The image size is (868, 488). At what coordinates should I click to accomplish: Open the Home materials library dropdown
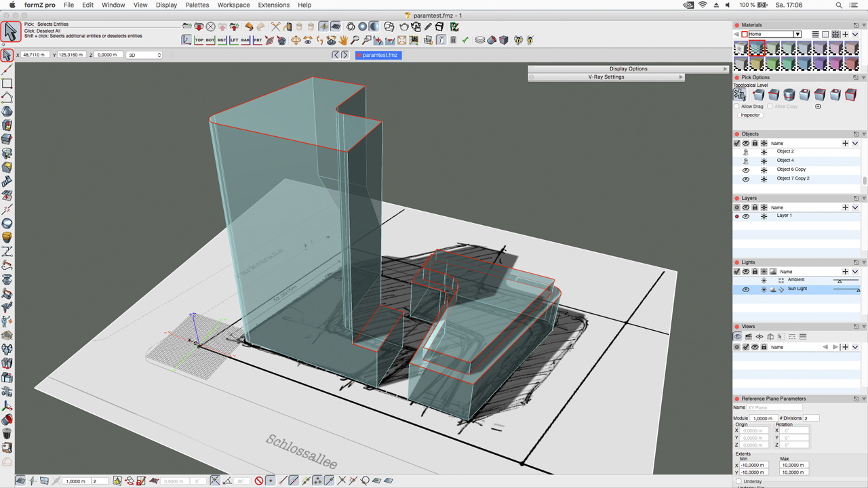[797, 35]
